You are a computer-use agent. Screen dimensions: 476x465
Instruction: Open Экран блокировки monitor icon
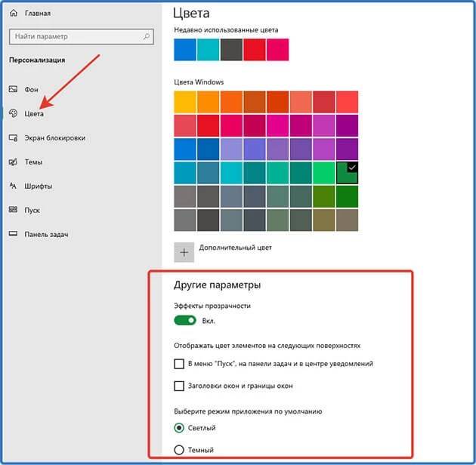(13, 137)
